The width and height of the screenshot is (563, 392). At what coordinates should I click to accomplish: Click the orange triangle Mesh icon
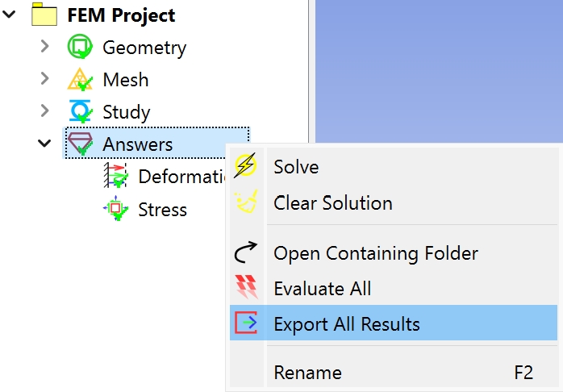pos(80,79)
